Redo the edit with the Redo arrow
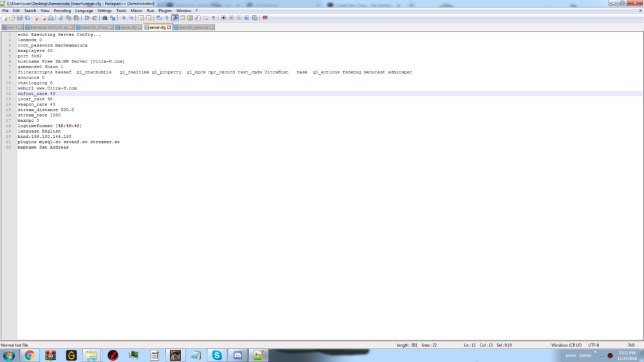The image size is (644, 362). click(95, 18)
